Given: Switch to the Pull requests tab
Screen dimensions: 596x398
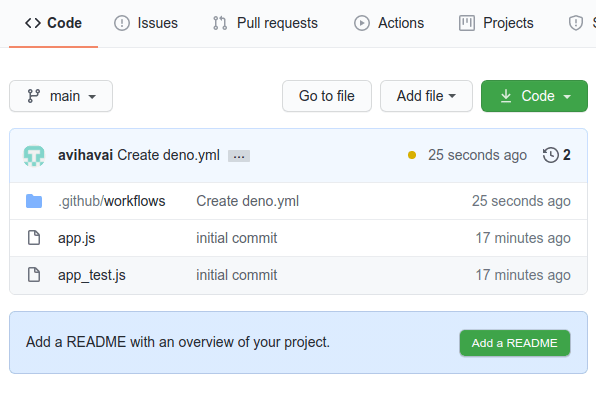Looking at the screenshot, I should click(x=265, y=23).
